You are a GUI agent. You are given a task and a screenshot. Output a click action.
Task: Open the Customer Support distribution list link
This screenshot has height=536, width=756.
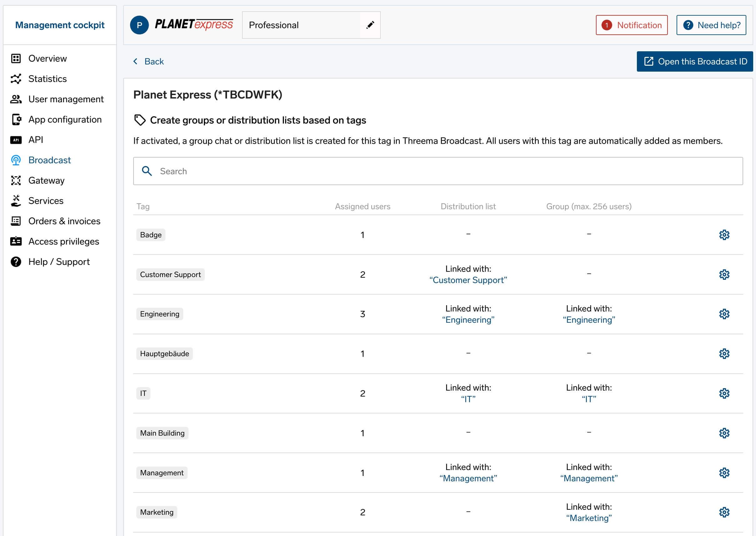tap(468, 280)
